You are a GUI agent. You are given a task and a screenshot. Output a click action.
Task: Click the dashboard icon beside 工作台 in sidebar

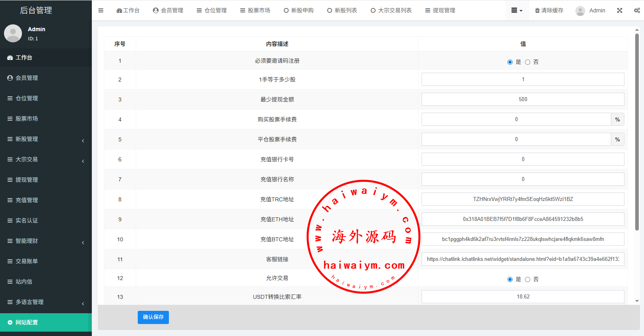click(10, 58)
